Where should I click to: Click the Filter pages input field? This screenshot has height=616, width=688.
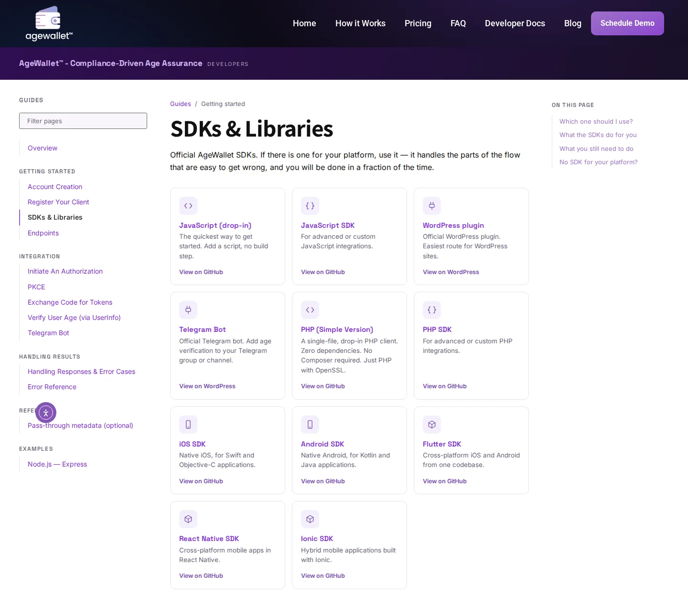[83, 121]
